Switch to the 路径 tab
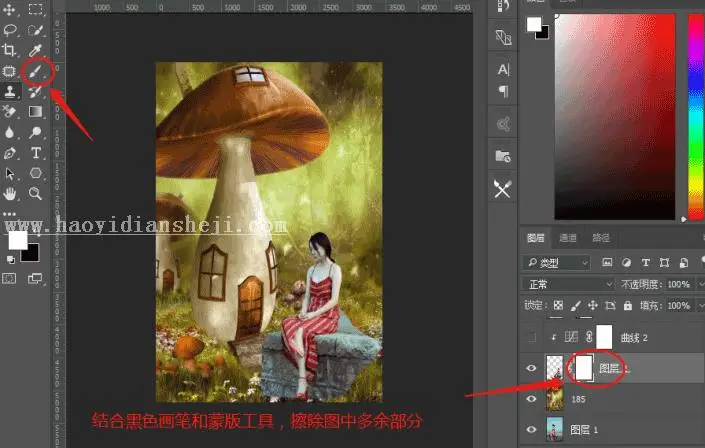 pyautogui.click(x=601, y=237)
